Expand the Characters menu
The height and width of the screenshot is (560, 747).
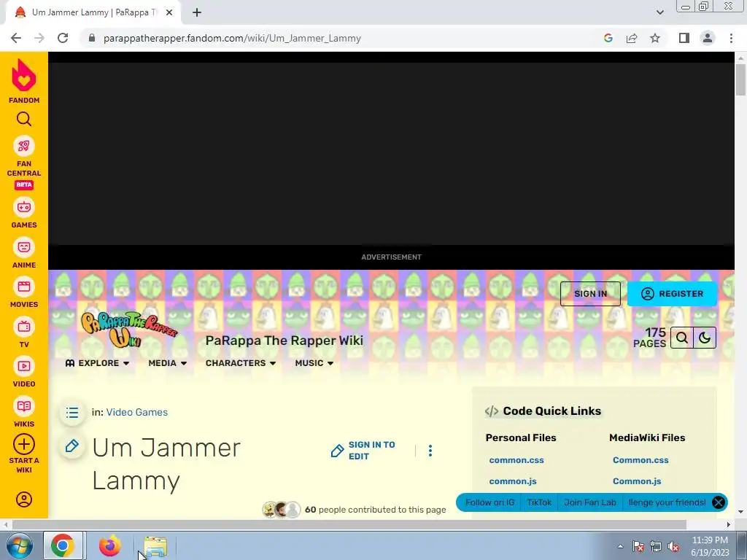tap(241, 363)
